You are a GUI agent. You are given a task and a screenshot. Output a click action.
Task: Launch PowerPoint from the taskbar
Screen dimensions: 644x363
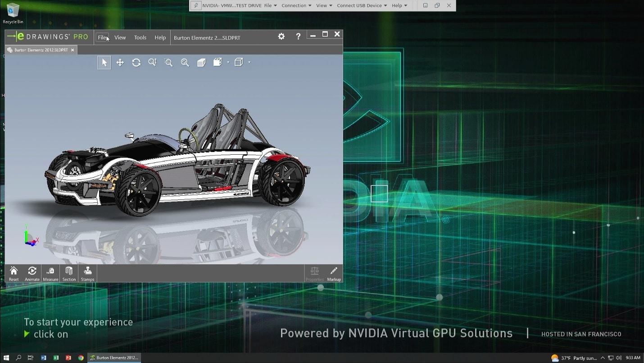pos(68,358)
